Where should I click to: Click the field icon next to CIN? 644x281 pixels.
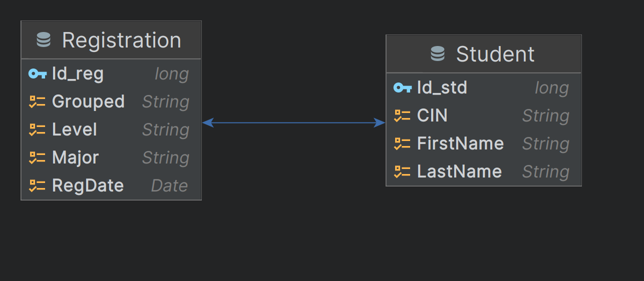[x=403, y=116]
